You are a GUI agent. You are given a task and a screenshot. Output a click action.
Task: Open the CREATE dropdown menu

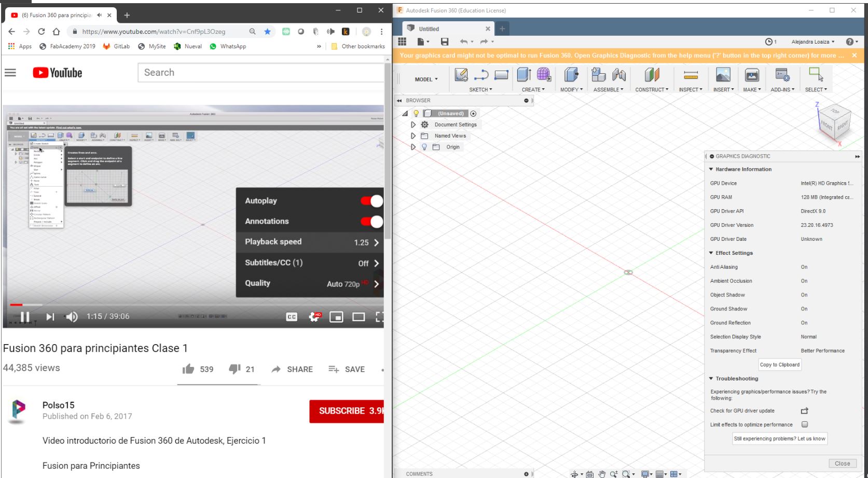(533, 90)
